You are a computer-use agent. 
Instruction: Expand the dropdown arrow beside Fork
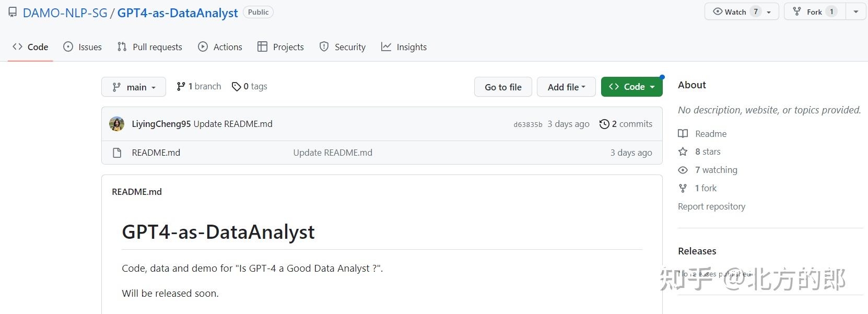click(855, 11)
